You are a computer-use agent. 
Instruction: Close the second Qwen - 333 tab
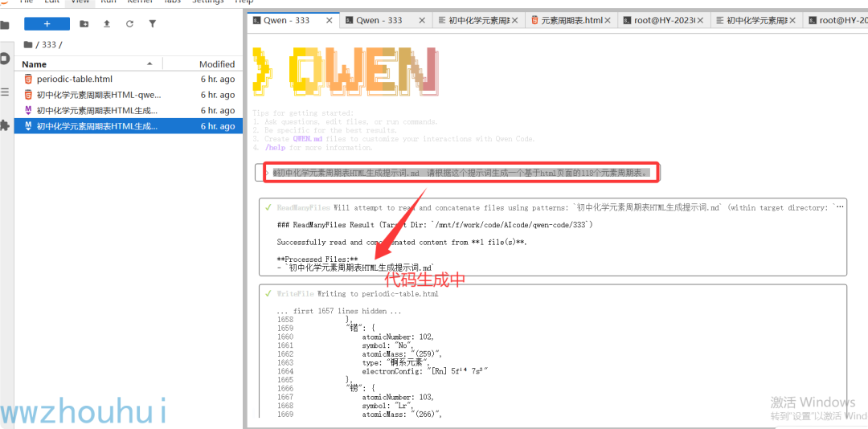pyautogui.click(x=422, y=20)
